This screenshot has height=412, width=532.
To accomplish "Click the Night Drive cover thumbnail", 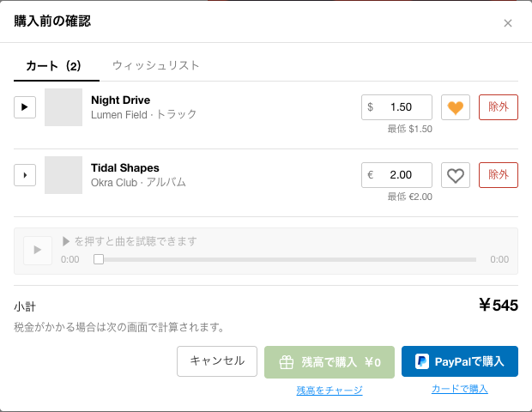I will pos(63,107).
